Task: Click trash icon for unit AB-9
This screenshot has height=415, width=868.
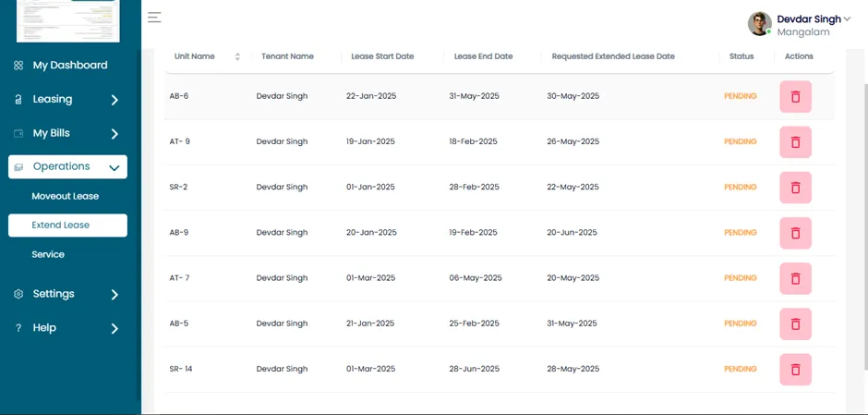Action: coord(795,233)
